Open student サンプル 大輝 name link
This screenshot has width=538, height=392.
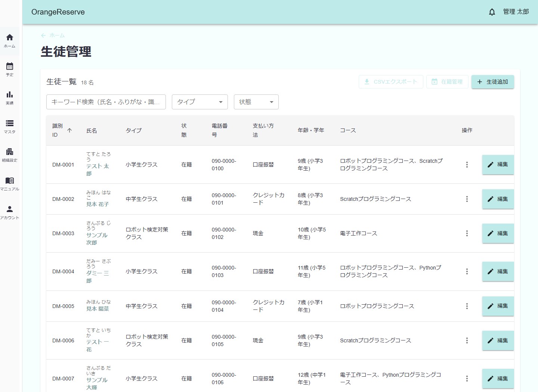[97, 384]
